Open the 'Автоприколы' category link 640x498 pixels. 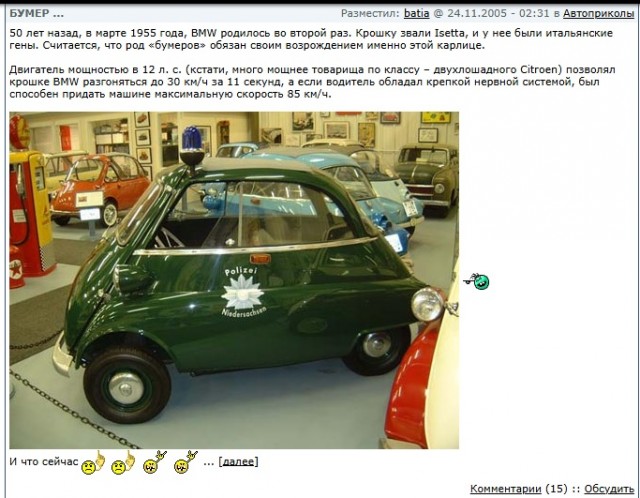[598, 13]
